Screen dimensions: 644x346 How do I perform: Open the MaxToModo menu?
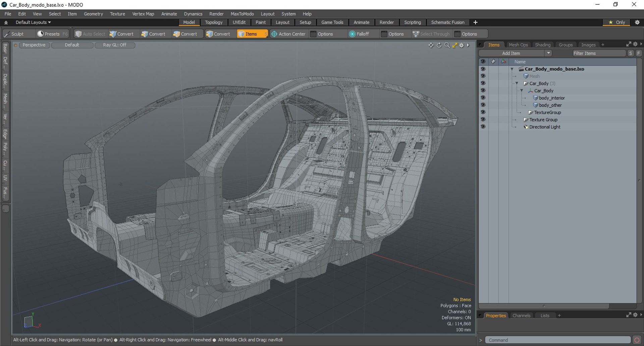tap(242, 14)
